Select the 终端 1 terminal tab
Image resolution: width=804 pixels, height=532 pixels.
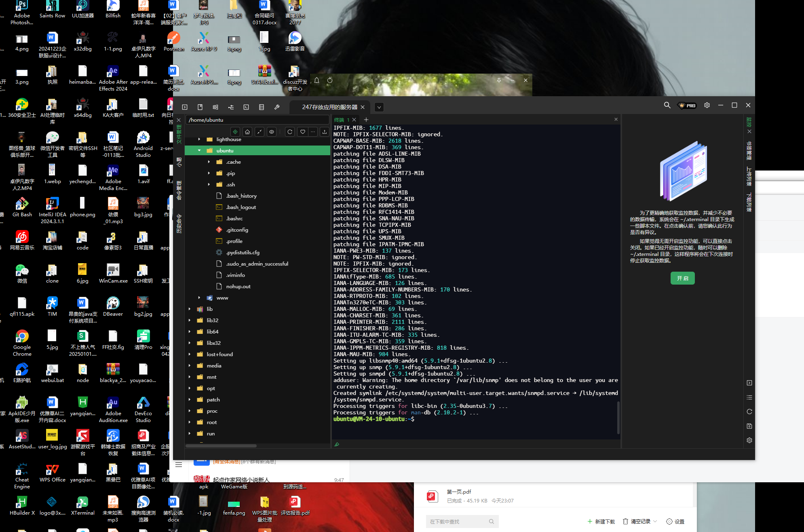tap(342, 120)
